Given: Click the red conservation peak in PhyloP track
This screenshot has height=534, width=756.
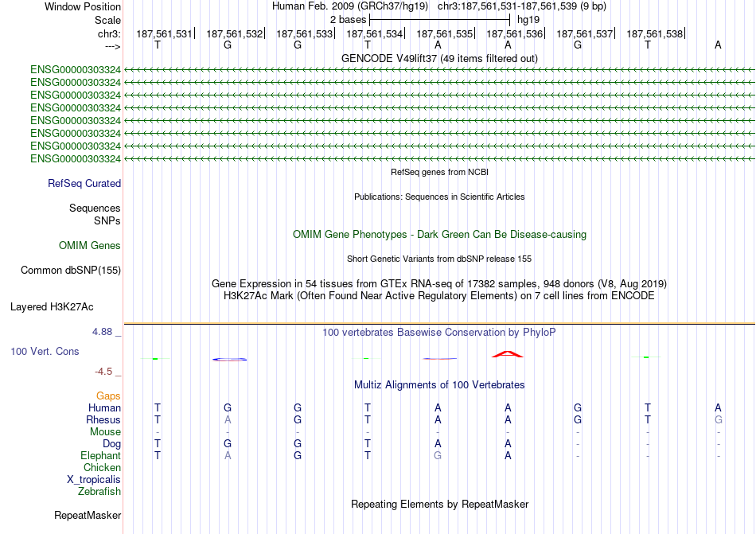Looking at the screenshot, I should (x=507, y=354).
